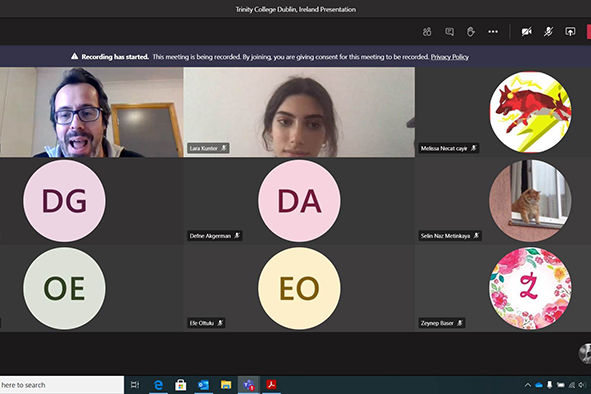Open the share content tray
This screenshot has height=394, width=591.
coord(570,32)
